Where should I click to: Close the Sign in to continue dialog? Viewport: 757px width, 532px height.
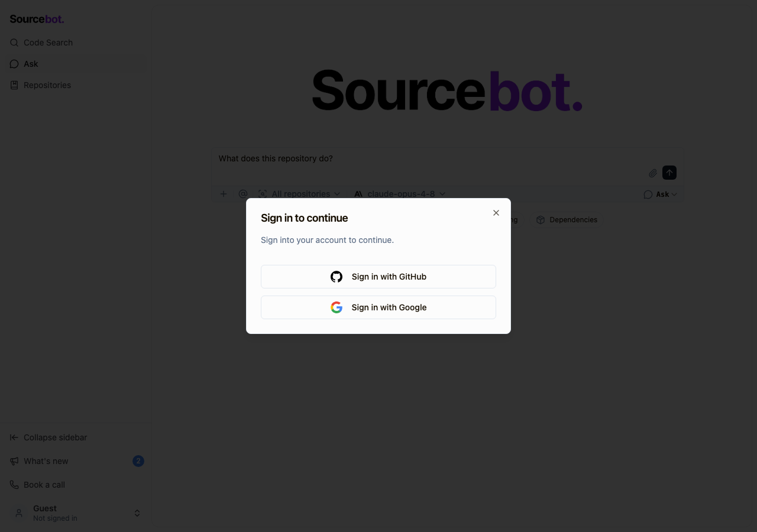click(496, 213)
